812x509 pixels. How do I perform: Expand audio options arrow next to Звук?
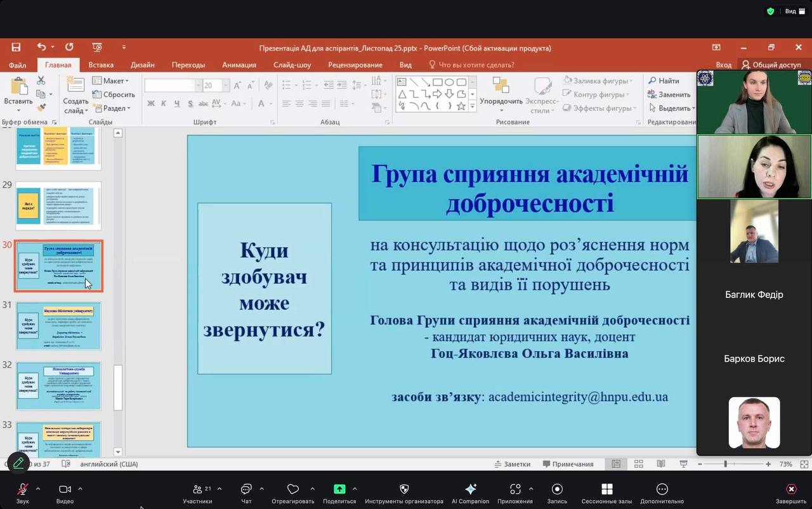[x=38, y=489]
